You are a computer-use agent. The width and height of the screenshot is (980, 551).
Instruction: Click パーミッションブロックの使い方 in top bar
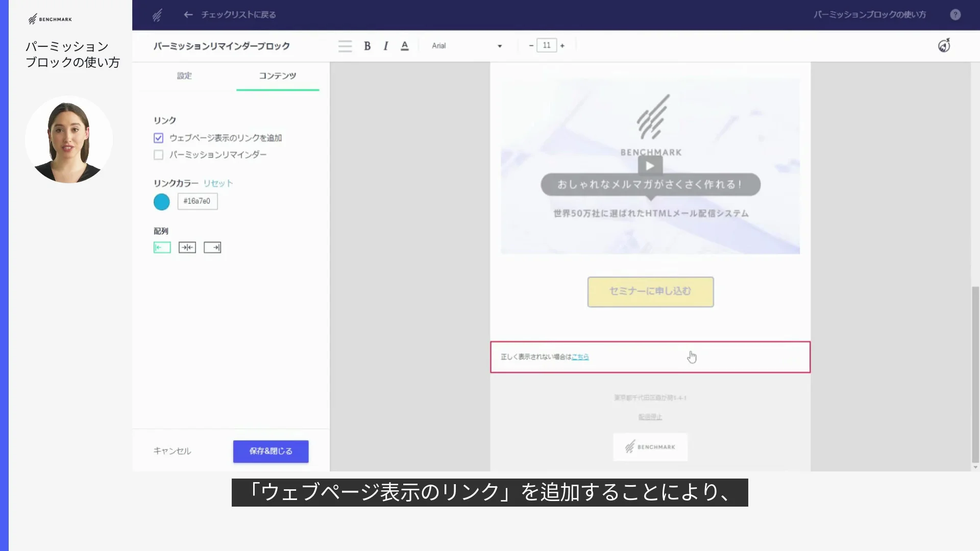pos(870,15)
